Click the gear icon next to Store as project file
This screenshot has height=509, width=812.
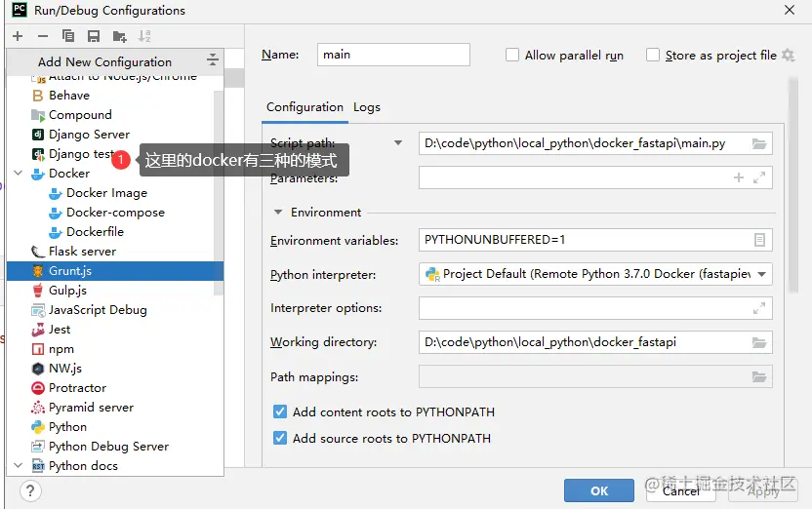click(788, 55)
